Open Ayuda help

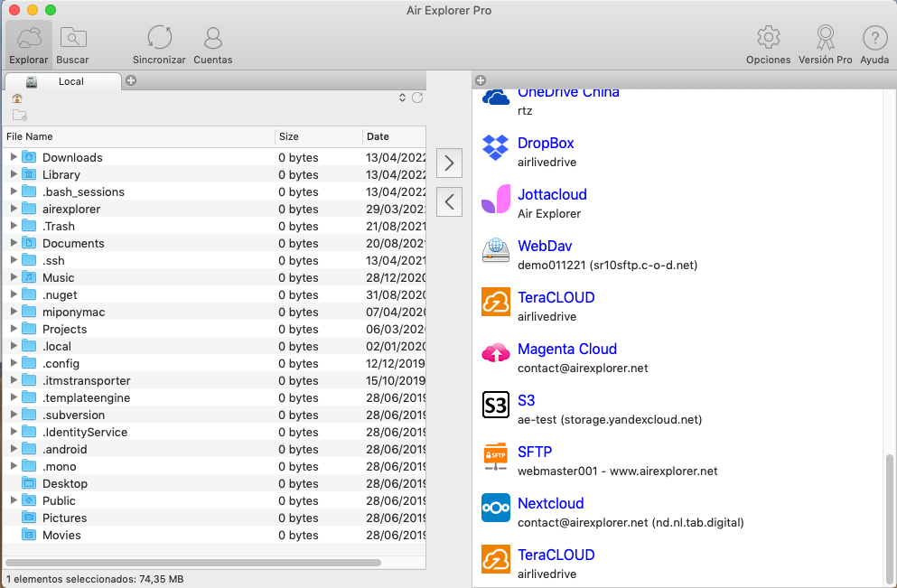(874, 44)
